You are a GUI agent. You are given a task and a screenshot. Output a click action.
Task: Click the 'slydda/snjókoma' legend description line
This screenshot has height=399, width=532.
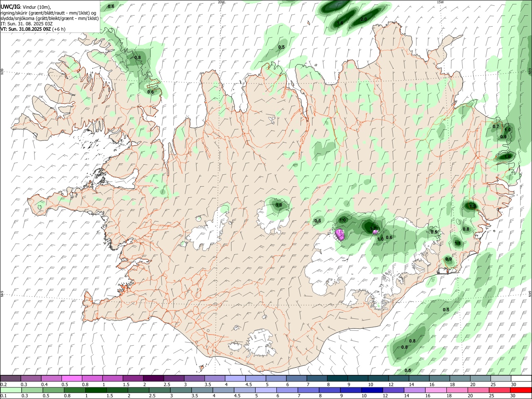[49, 18]
